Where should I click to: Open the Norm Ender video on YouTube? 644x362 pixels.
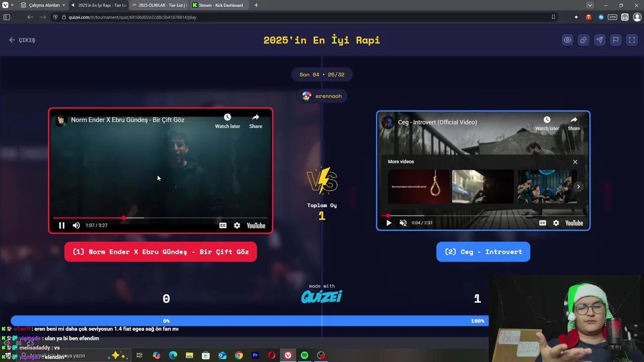256,226
